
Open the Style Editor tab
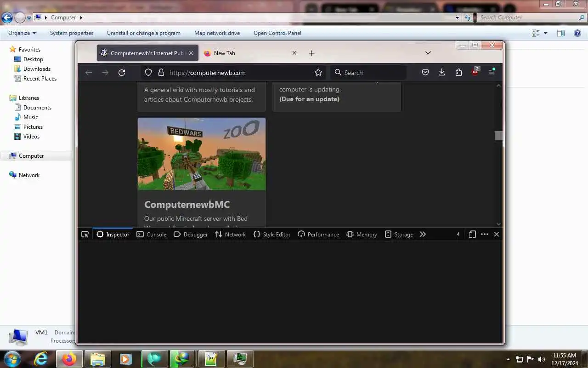(272, 234)
